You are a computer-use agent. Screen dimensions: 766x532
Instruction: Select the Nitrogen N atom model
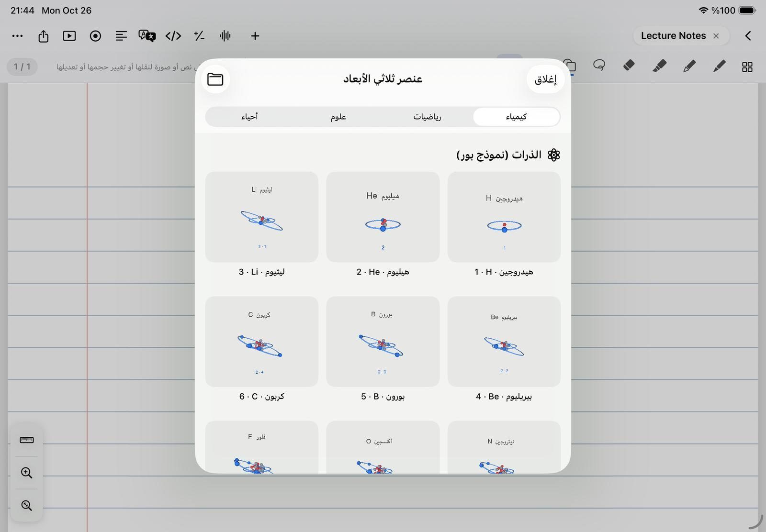(504, 447)
